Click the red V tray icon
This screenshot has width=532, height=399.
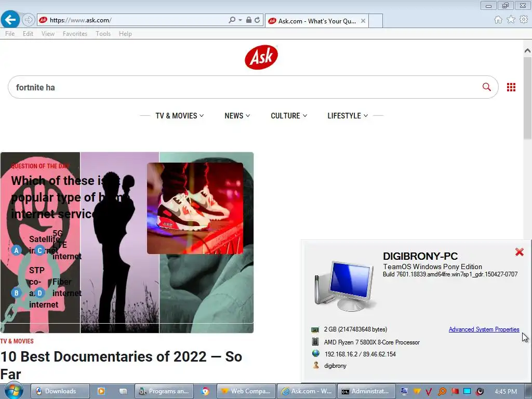point(429,392)
